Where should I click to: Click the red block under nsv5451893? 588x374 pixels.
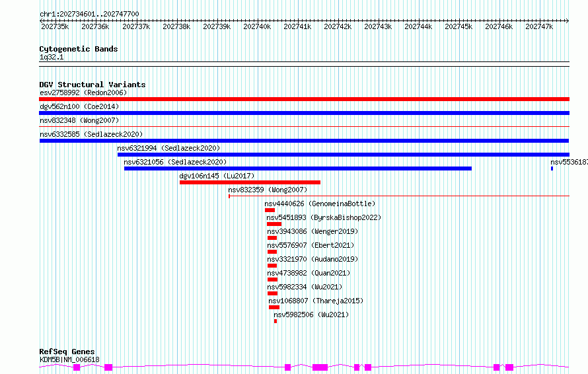click(274, 224)
